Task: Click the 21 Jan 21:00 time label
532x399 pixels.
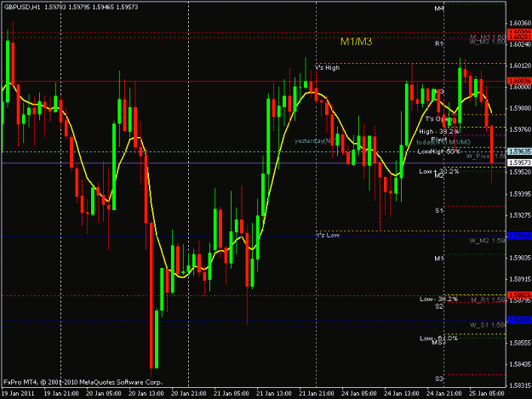Action: [316, 394]
